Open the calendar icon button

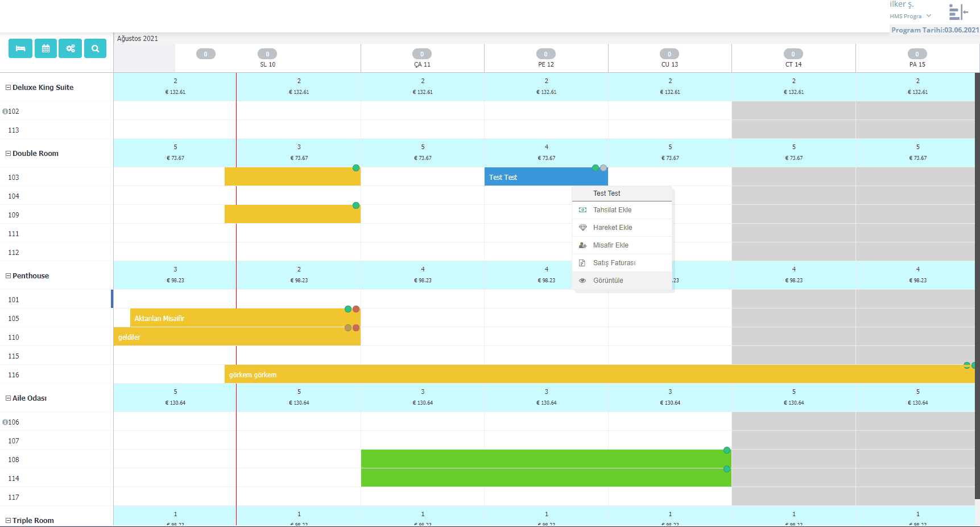46,48
